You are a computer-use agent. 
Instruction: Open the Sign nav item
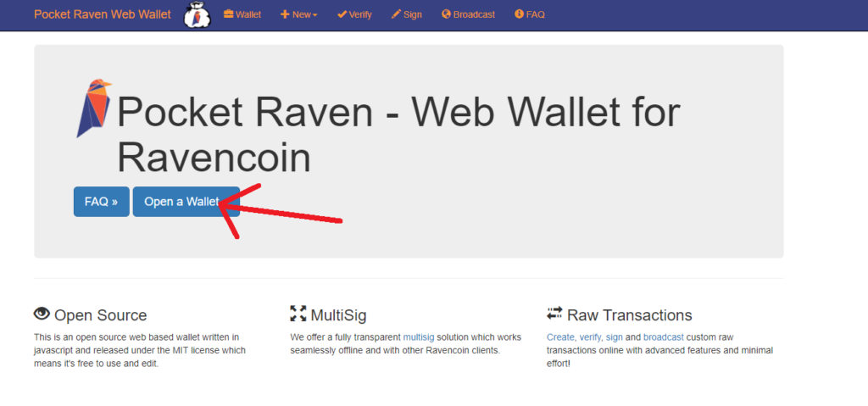click(x=406, y=14)
